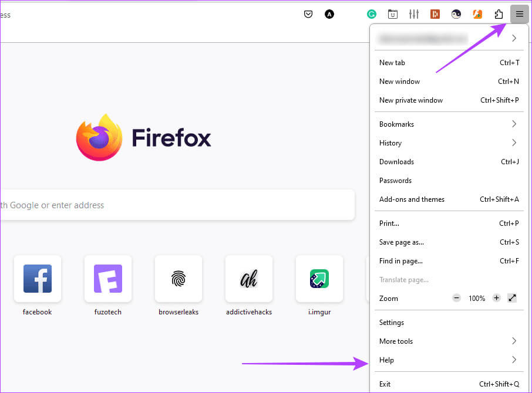
Task: Click the orange slash extension icon
Action: [x=477, y=14]
